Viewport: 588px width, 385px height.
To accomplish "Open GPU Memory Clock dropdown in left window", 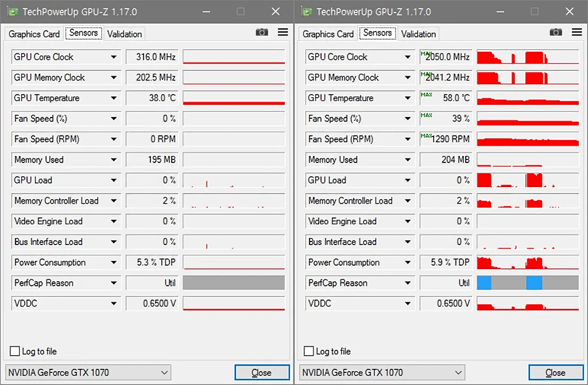I will pyautogui.click(x=113, y=77).
